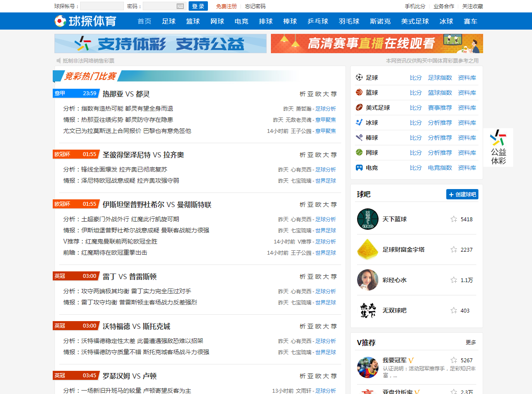Select 电竞 in the top navigation bar

tap(241, 21)
